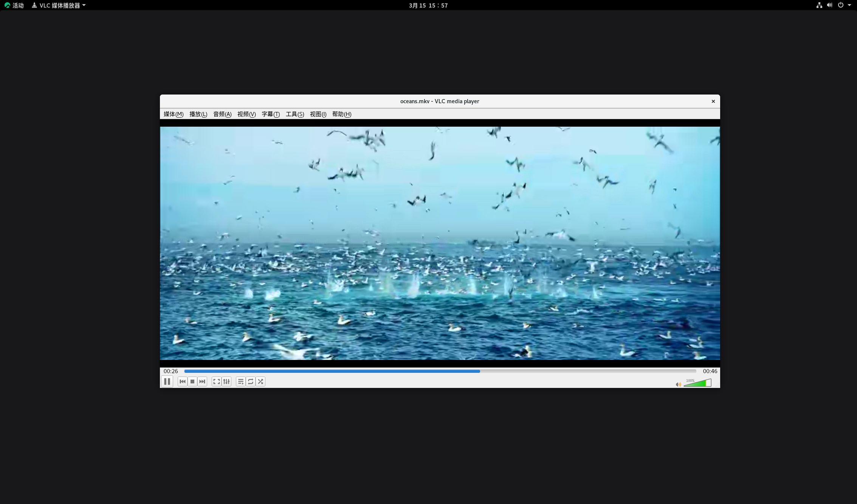This screenshot has height=504, width=857.
Task: Open the 媒体(M) menu
Action: [174, 114]
